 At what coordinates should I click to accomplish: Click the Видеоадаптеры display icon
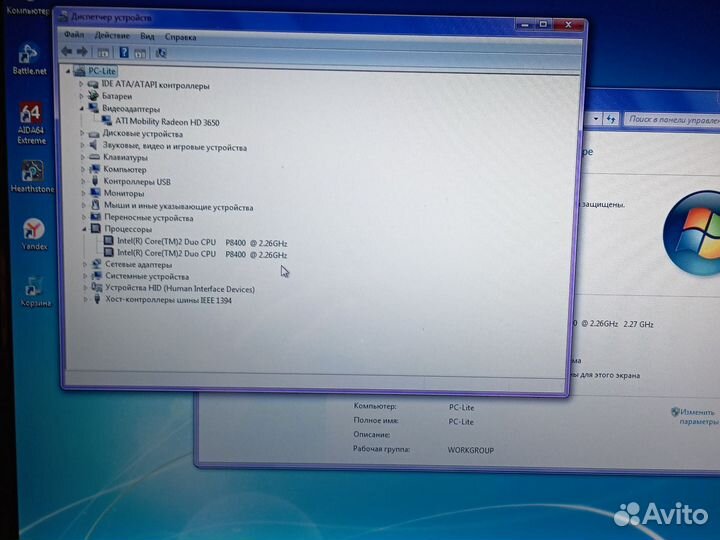(94, 108)
